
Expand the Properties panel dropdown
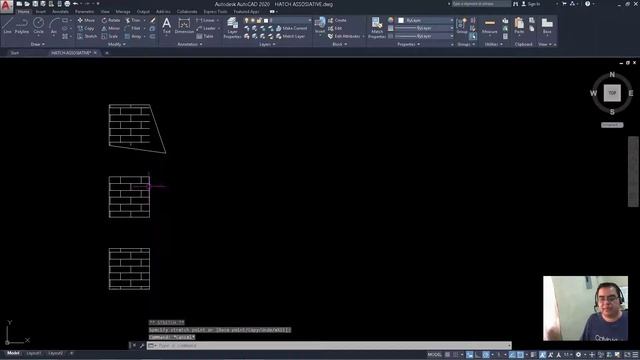409,44
